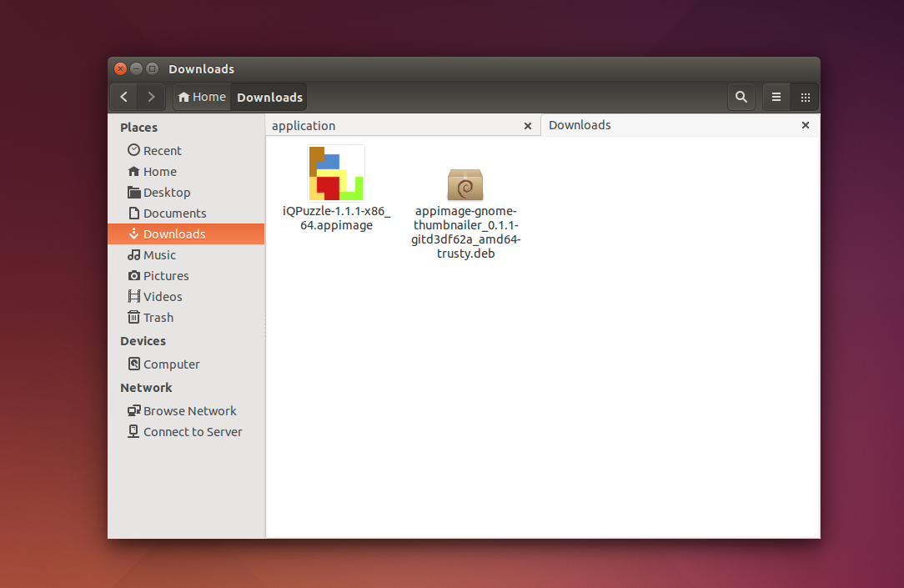The width and height of the screenshot is (904, 588).
Task: Select Browse Network in the sidebar
Action: pyautogui.click(x=186, y=411)
